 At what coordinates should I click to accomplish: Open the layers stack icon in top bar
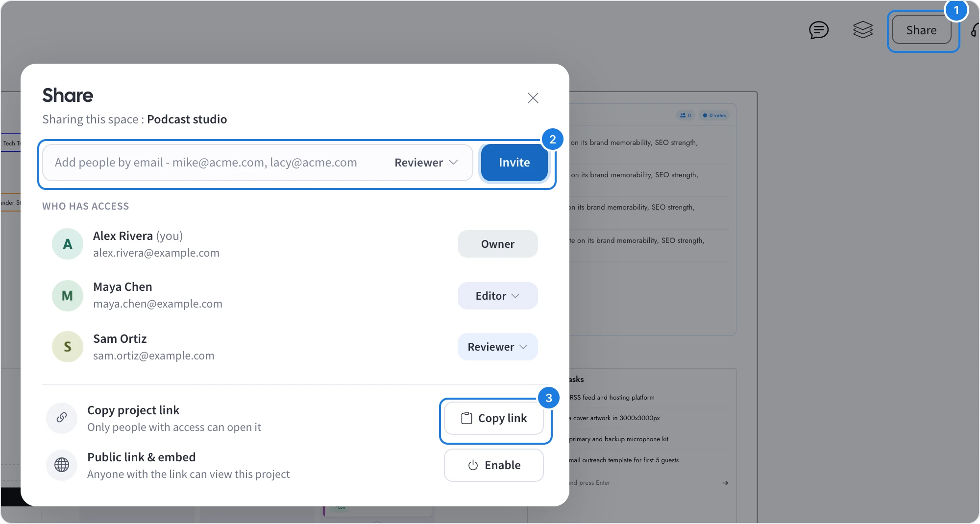(862, 30)
